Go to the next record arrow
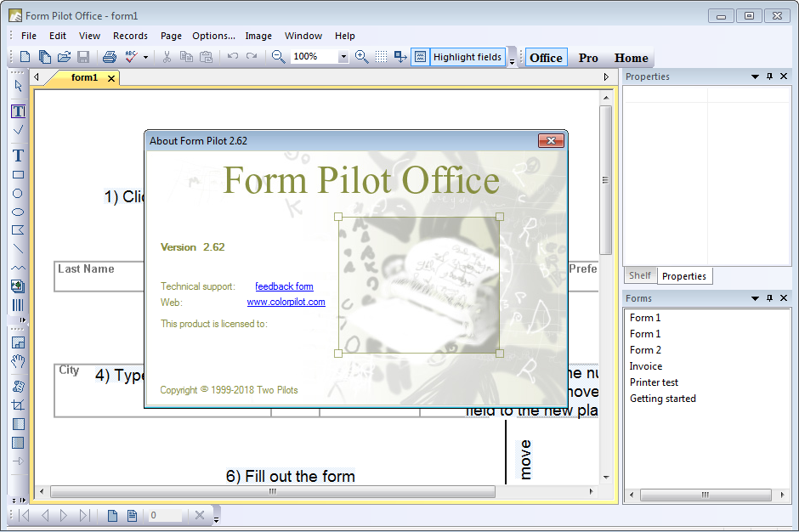Screen dimensions: 799x532 point(64,515)
